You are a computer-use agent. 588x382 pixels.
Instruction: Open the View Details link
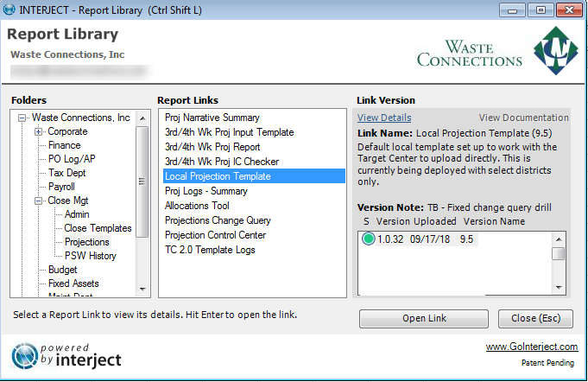click(384, 118)
